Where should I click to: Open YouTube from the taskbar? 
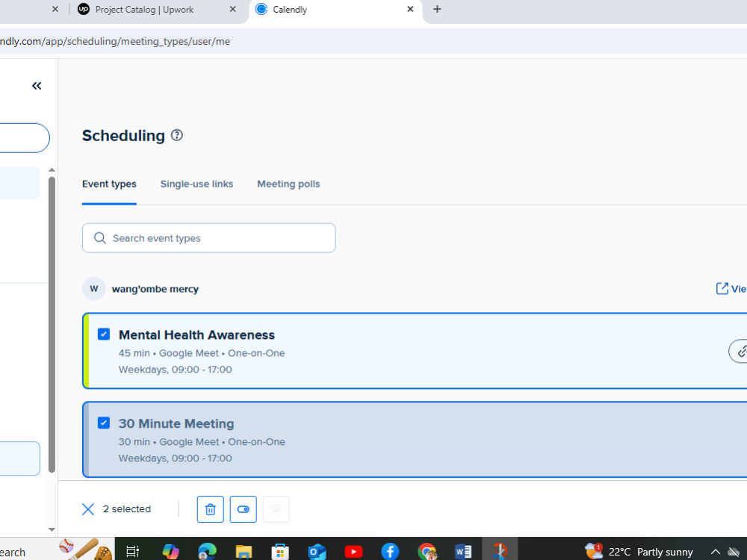[353, 552]
